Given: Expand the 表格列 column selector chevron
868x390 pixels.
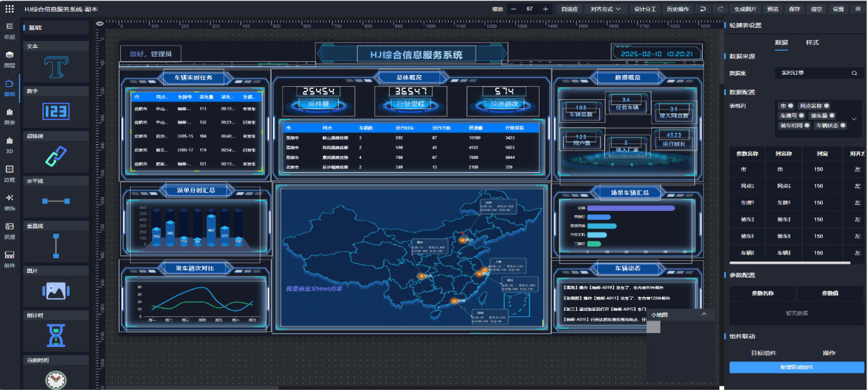Looking at the screenshot, I should 854,119.
